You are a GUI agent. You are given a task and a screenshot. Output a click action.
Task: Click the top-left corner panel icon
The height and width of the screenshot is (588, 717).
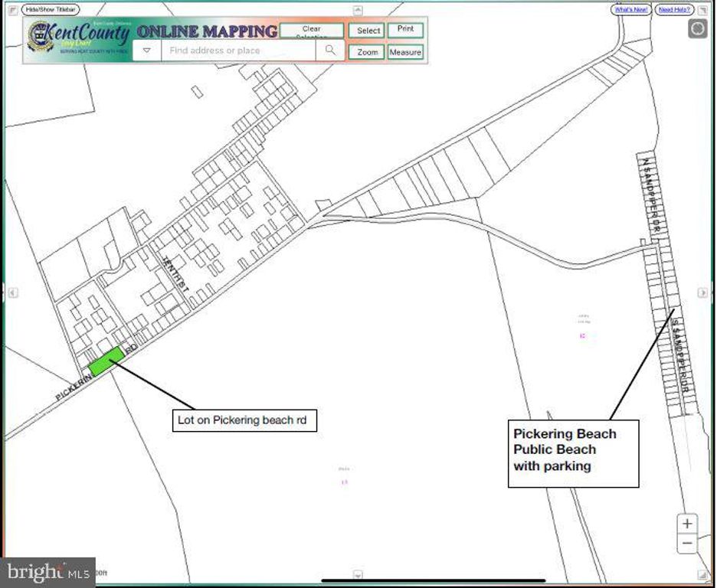(11, 10)
